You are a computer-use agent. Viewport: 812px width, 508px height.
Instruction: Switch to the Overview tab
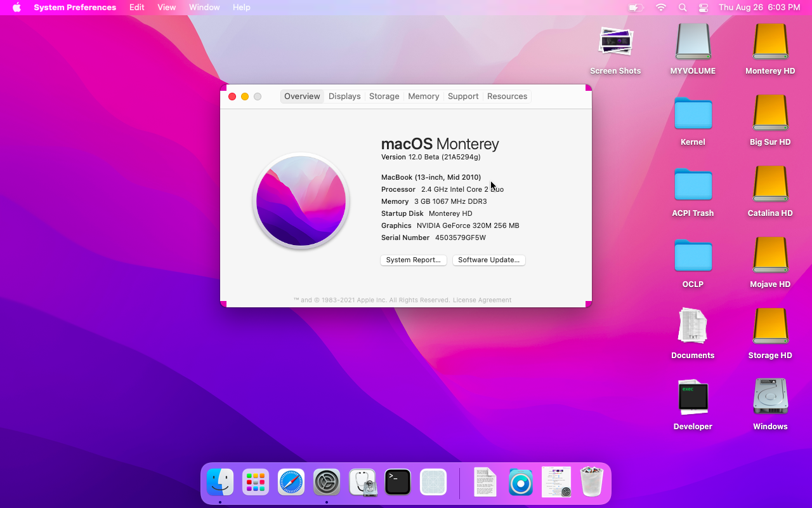(x=302, y=97)
